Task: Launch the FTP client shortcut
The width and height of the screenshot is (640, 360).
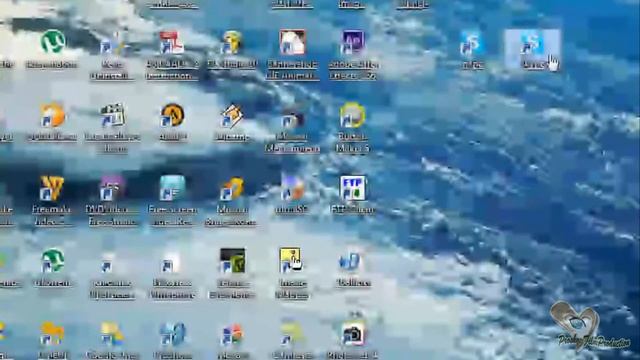Action: tap(353, 188)
